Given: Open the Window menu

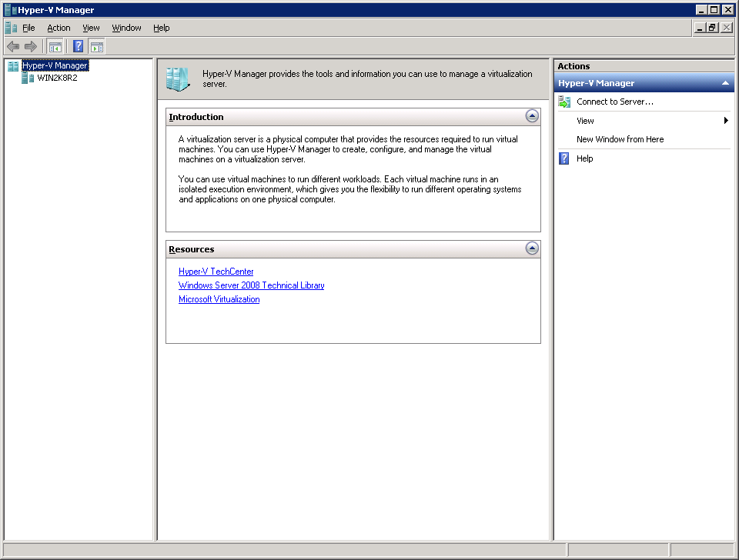Looking at the screenshot, I should coord(126,28).
